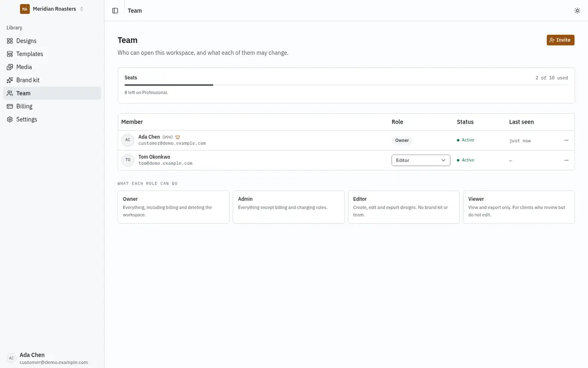588x368 pixels.
Task: Click the Admin role description card
Action: pyautogui.click(x=289, y=207)
